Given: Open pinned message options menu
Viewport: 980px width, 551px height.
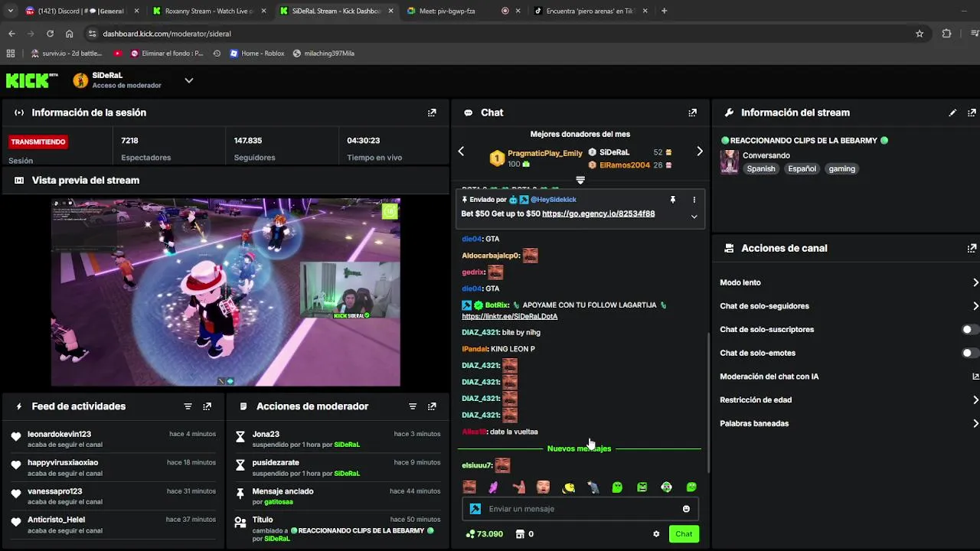Looking at the screenshot, I should pyautogui.click(x=694, y=200).
